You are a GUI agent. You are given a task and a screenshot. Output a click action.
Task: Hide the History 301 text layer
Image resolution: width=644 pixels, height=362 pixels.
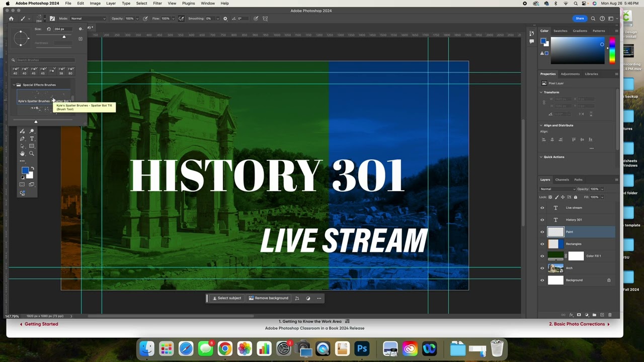tap(542, 220)
